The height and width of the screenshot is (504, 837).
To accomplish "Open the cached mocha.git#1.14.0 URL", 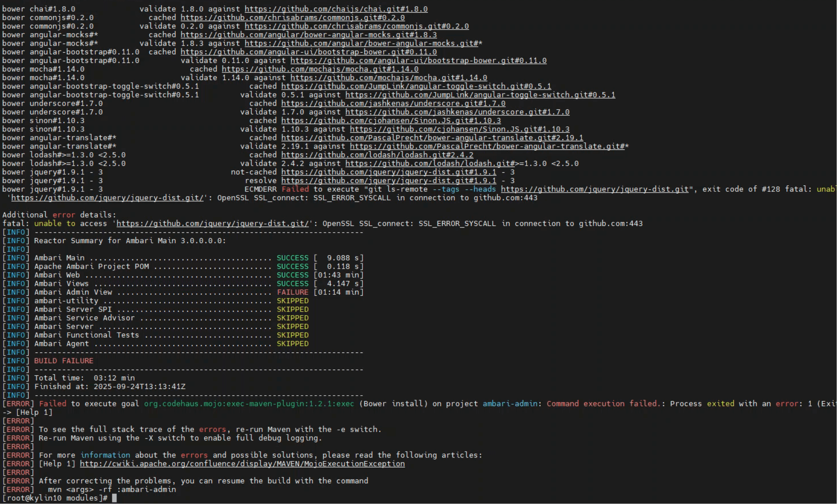I will (x=320, y=69).
